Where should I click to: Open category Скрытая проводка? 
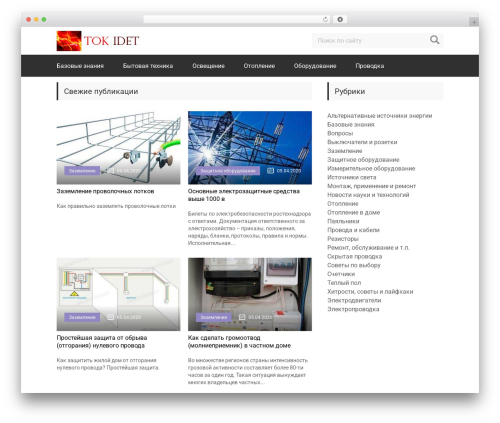(x=355, y=256)
